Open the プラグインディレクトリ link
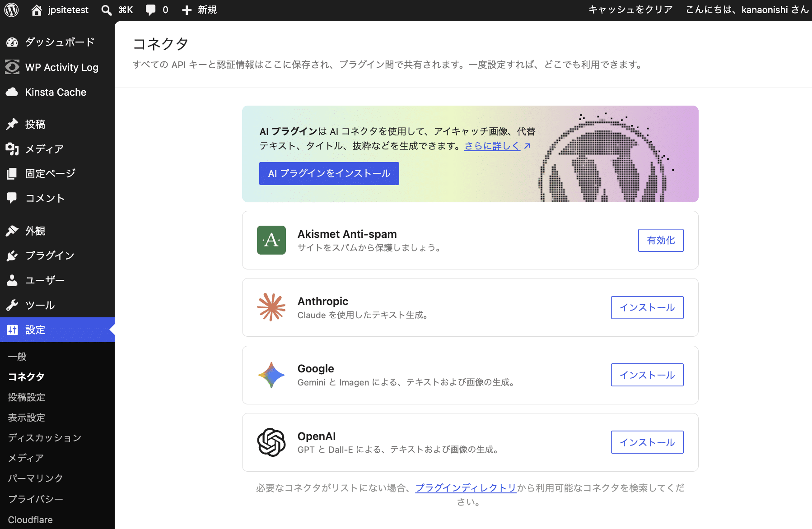 [x=466, y=488]
